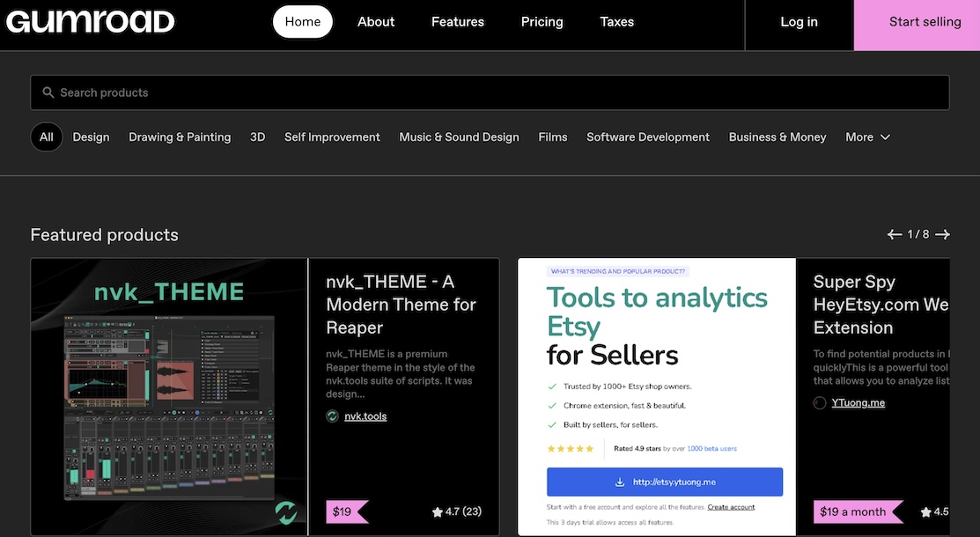Image resolution: width=980 pixels, height=537 pixels.
Task: Click the http://etsy.ytuong.me blue button
Action: 665,482
